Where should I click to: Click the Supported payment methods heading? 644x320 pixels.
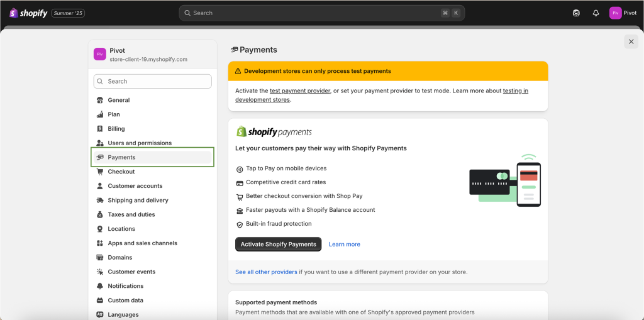tap(276, 302)
